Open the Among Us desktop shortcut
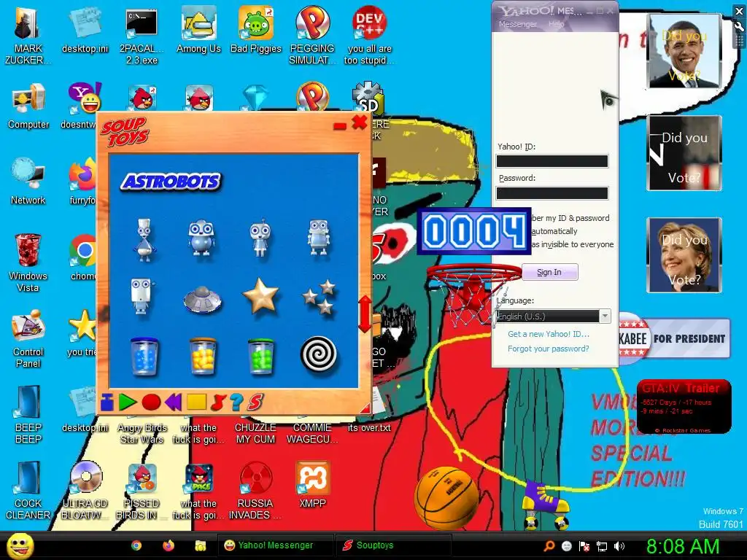The height and width of the screenshot is (560, 747). (198, 29)
